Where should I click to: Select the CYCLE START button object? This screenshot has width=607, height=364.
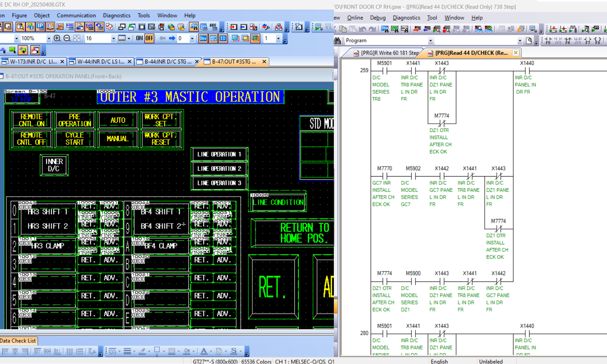pyautogui.click(x=74, y=139)
